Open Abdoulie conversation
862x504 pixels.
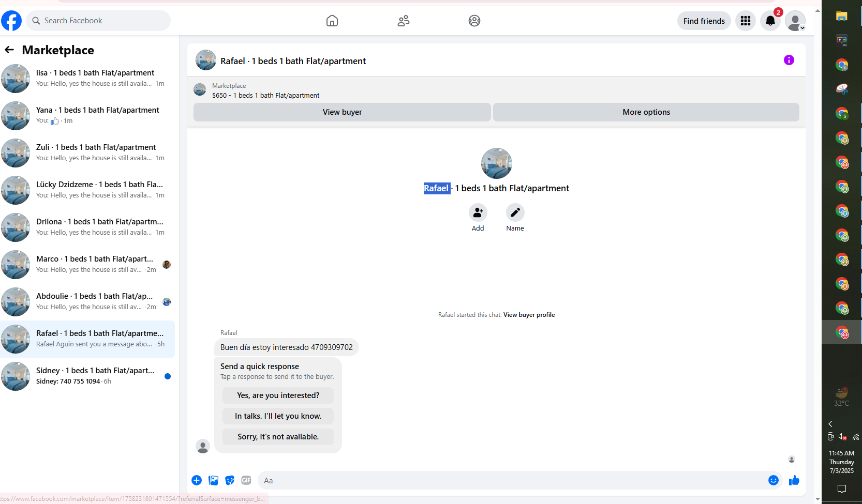pyautogui.click(x=87, y=302)
